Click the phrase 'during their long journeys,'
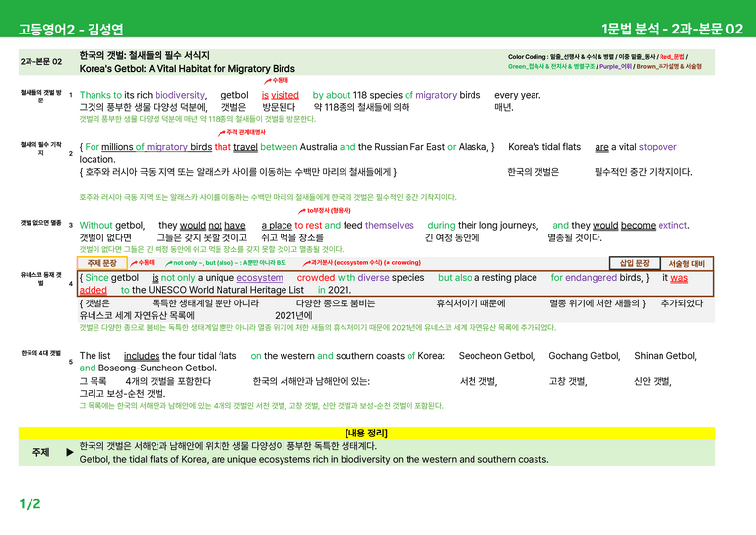 pyautogui.click(x=483, y=226)
